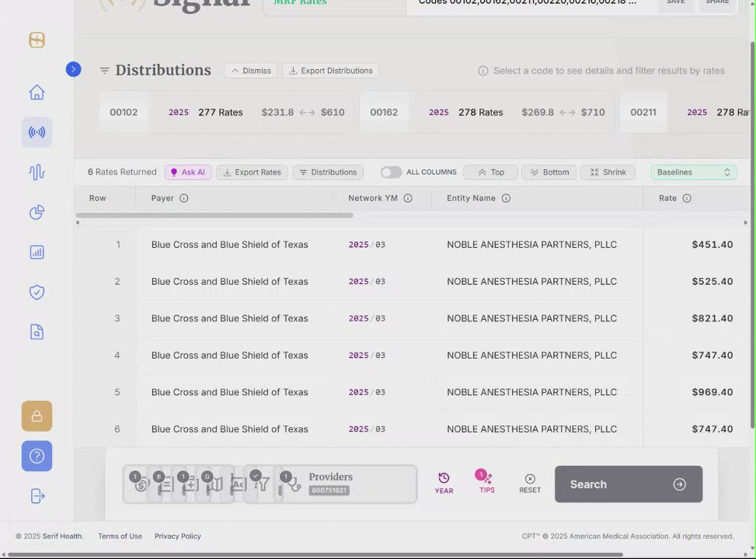Click the page bottom horizontal scrollbar
The height and width of the screenshot is (559, 756).
315,554
